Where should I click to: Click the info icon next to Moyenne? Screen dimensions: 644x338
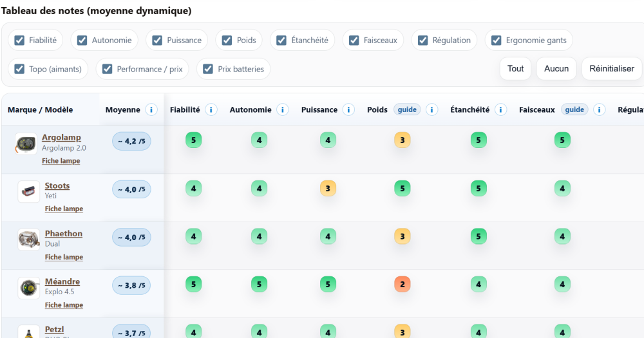151,110
